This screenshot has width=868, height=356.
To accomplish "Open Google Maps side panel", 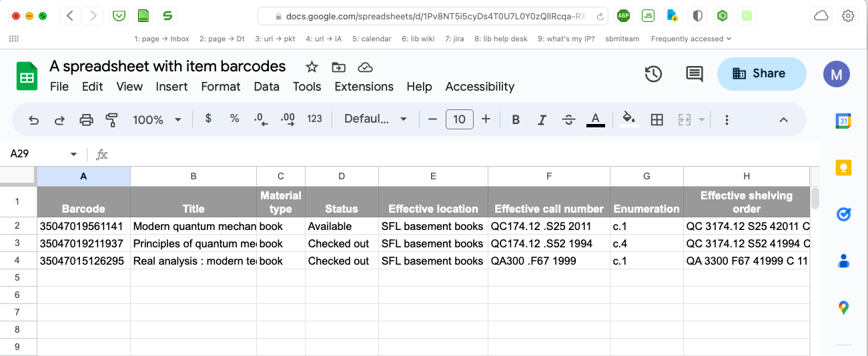I will (843, 307).
